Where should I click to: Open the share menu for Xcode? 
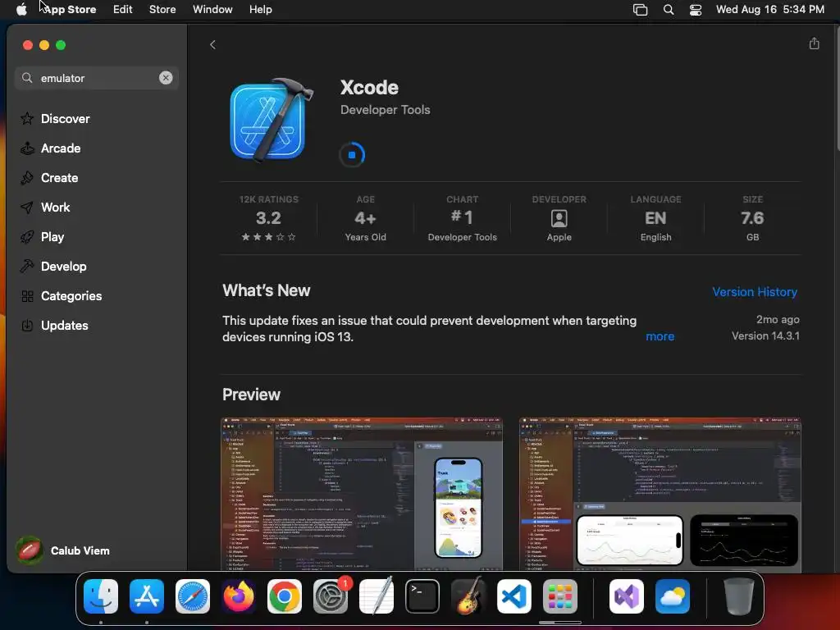tap(814, 44)
